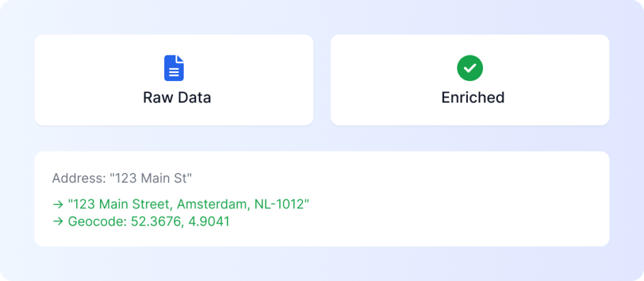The width and height of the screenshot is (644, 281).
Task: Click the green checkmark circle icon
Action: coord(470,68)
